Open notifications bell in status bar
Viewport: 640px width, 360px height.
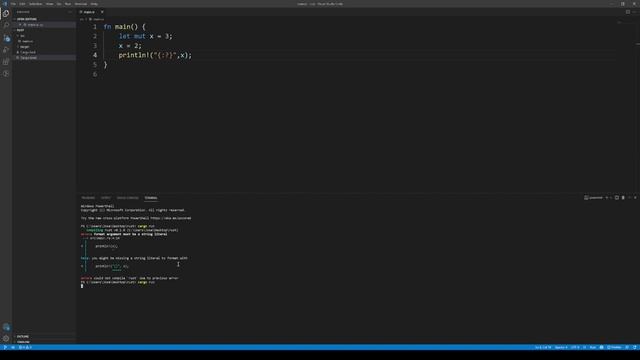point(635,347)
